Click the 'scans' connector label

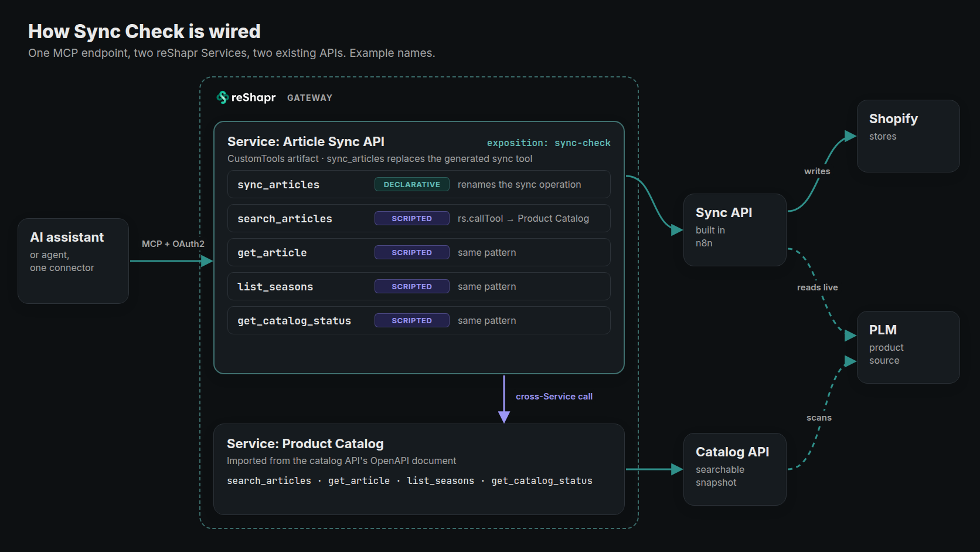click(819, 418)
